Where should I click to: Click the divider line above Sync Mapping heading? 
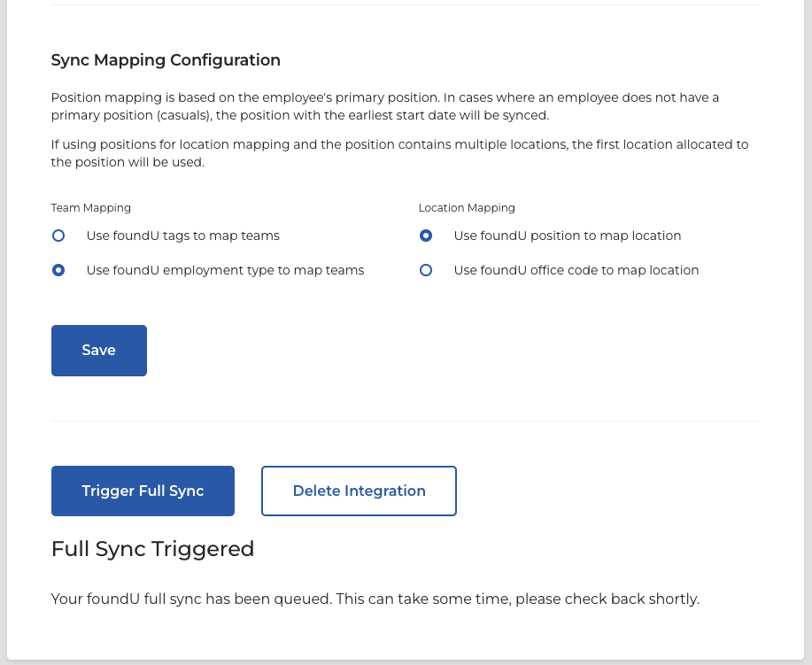point(405,5)
